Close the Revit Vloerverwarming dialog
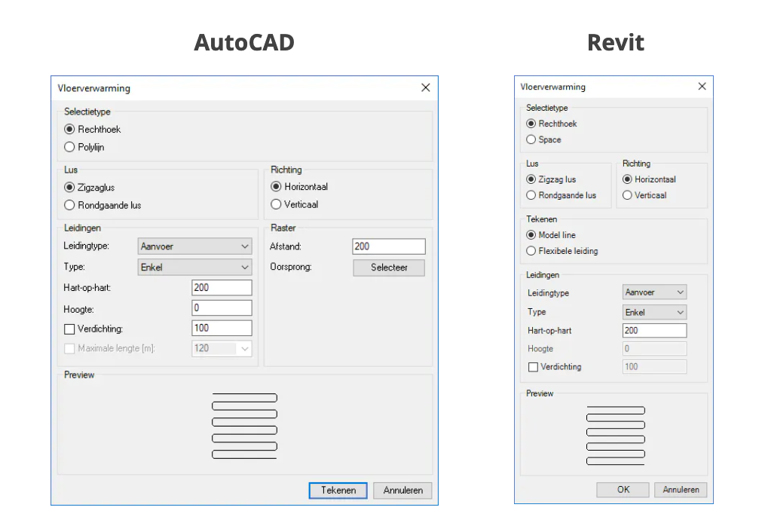Viewport: 762px width, 532px height. pyautogui.click(x=702, y=87)
